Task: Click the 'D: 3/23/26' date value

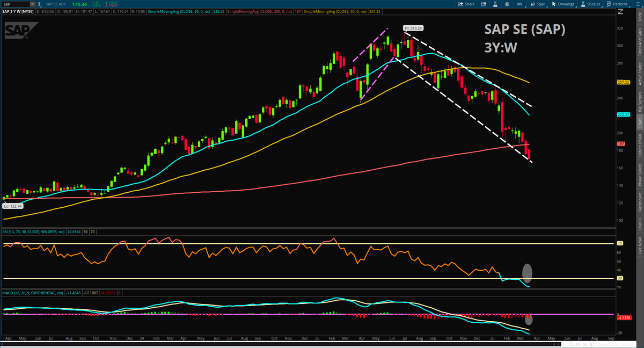Action: click(x=45, y=11)
